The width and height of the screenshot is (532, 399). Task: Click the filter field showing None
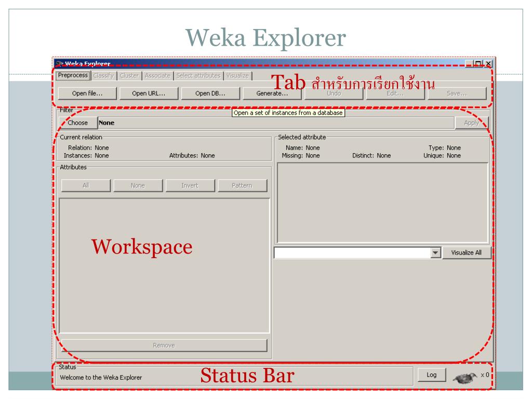276,123
